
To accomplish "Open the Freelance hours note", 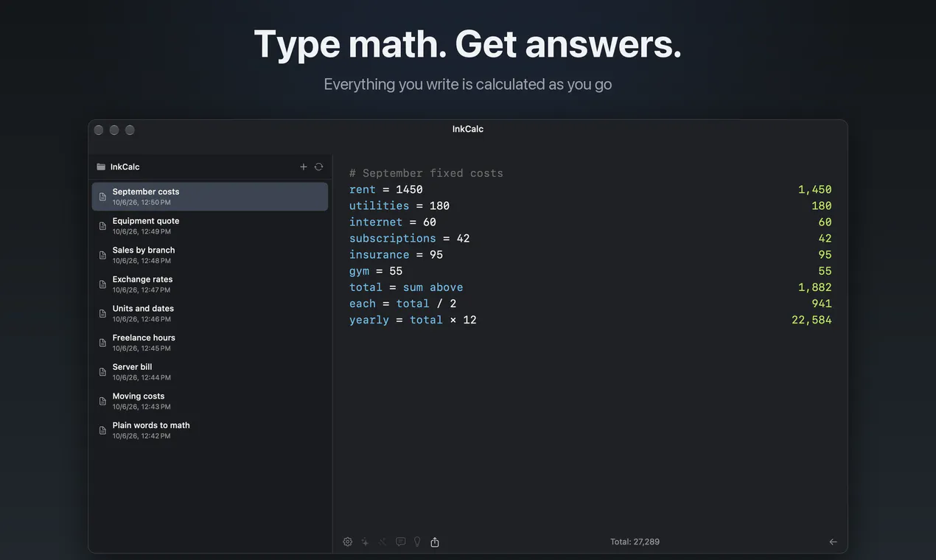I will click(x=210, y=343).
